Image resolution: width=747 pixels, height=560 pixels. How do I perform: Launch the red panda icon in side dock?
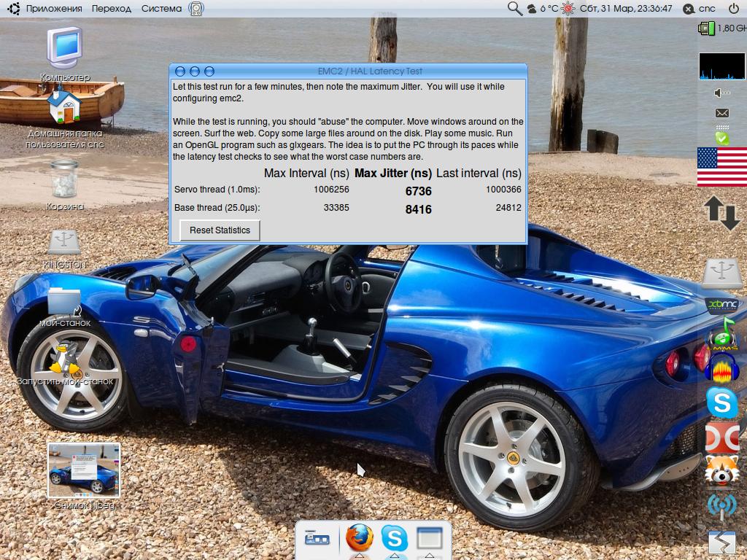(722, 470)
